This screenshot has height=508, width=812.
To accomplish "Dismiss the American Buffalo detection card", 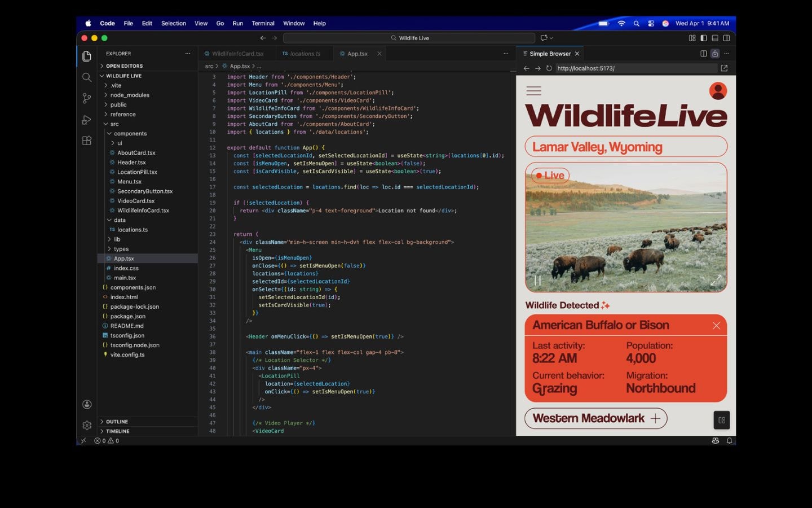I will 716,326.
